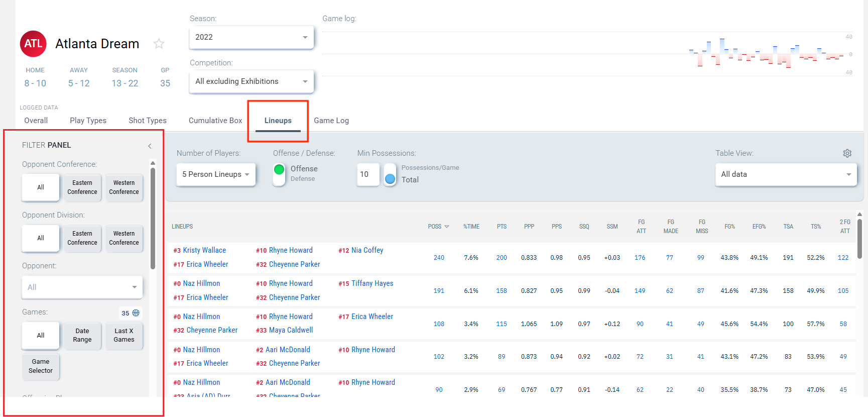The image size is (868, 417).
Task: Click 2FG ATT value 122
Action: click(x=843, y=258)
